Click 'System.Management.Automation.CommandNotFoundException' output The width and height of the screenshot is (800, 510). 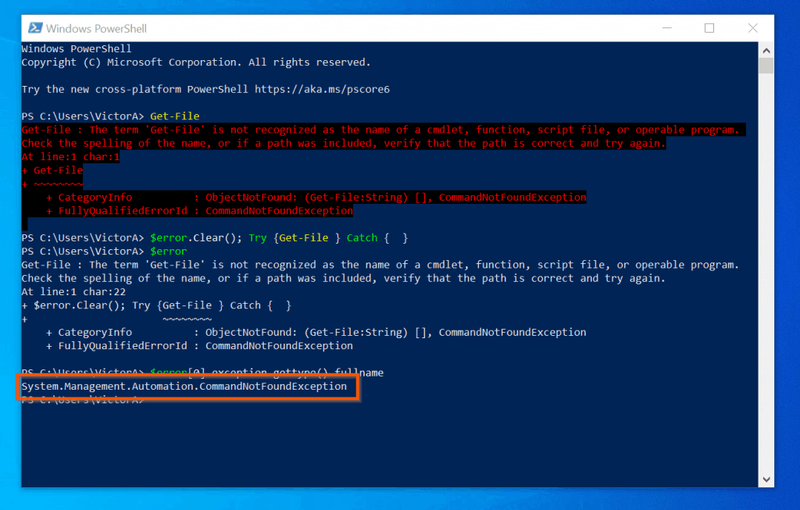pyautogui.click(x=184, y=387)
